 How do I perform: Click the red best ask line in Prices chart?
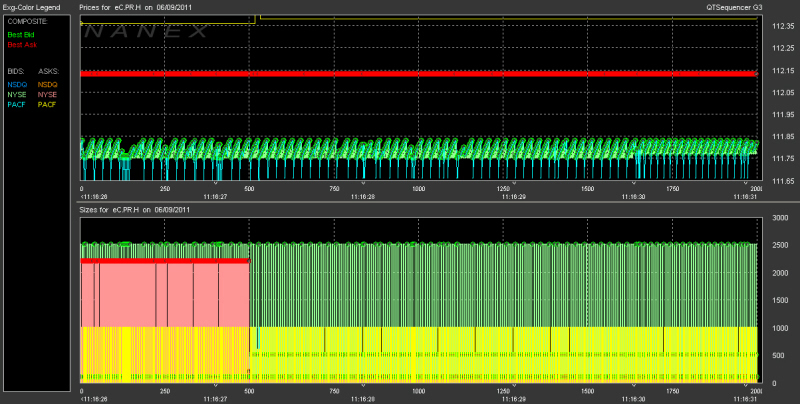[x=419, y=74]
